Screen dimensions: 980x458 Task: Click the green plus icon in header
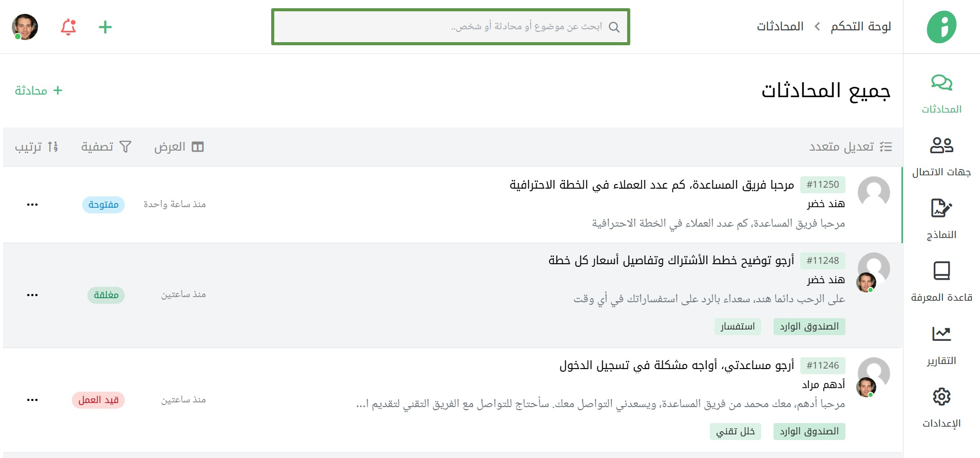(105, 27)
